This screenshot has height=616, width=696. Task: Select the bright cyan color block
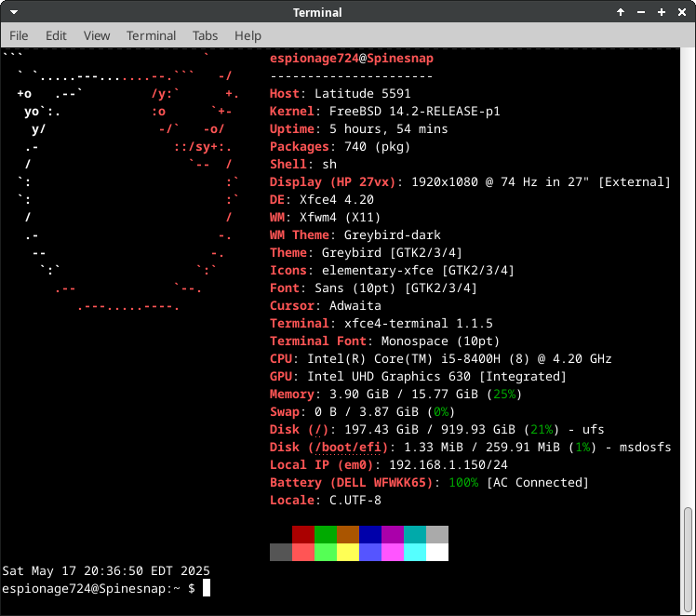click(x=414, y=552)
